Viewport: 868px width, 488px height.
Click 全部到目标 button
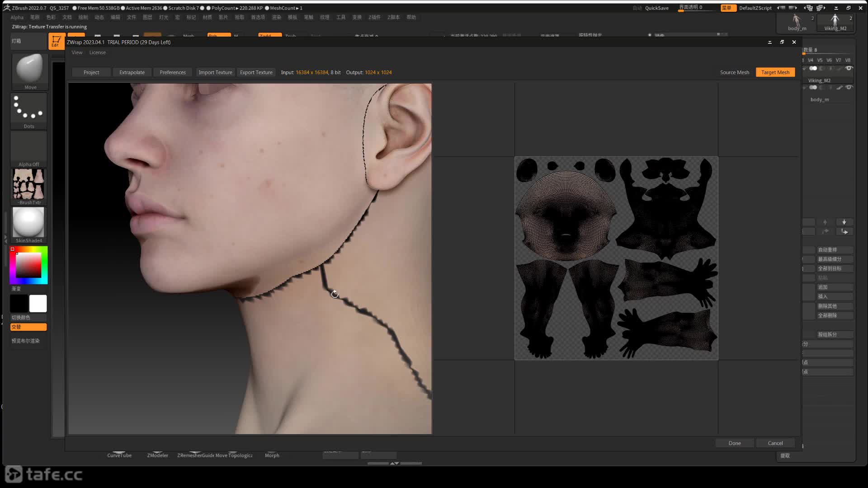click(x=835, y=268)
